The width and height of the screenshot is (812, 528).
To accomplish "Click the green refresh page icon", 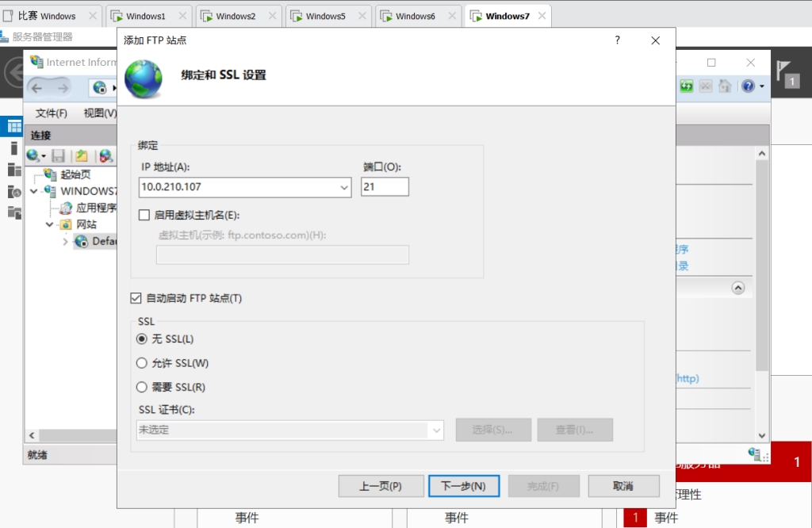I will click(687, 86).
